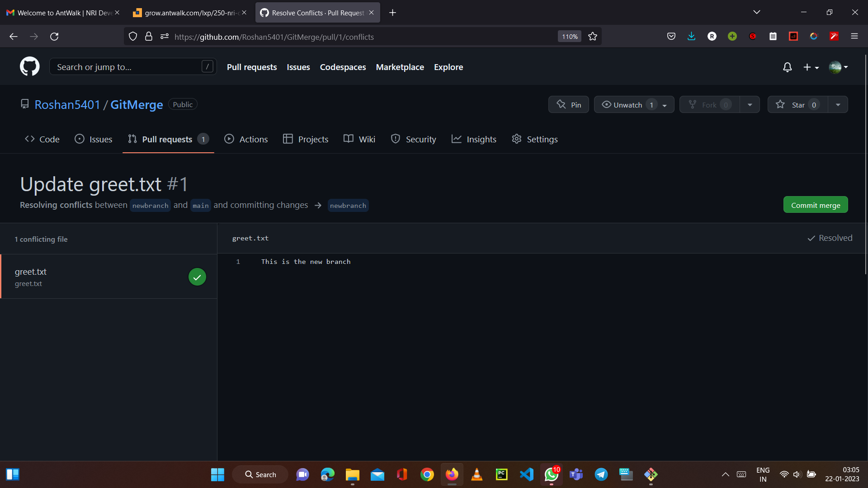868x488 pixels.
Task: Bookmark page with the star icon
Action: click(x=593, y=37)
